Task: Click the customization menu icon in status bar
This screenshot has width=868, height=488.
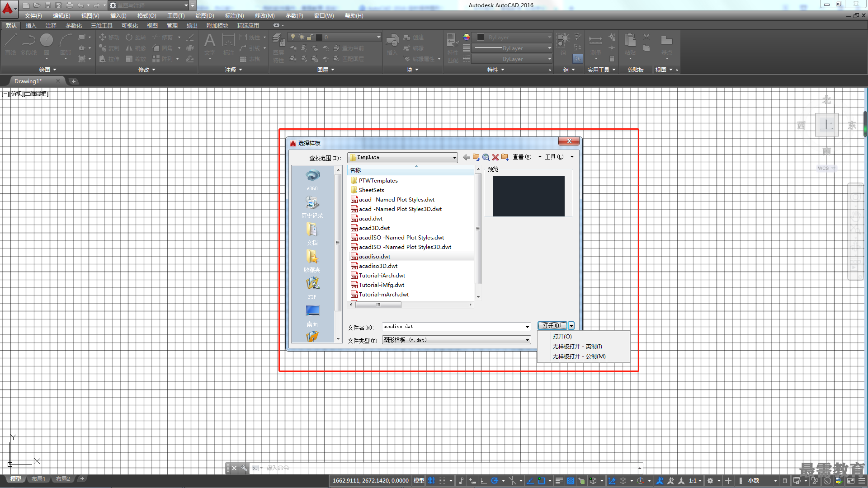Action: click(861, 481)
